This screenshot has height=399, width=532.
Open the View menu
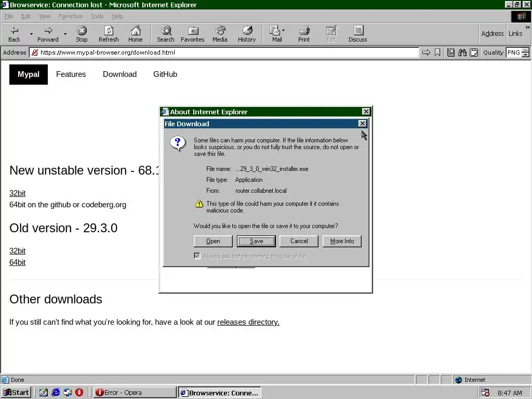pyautogui.click(x=45, y=16)
